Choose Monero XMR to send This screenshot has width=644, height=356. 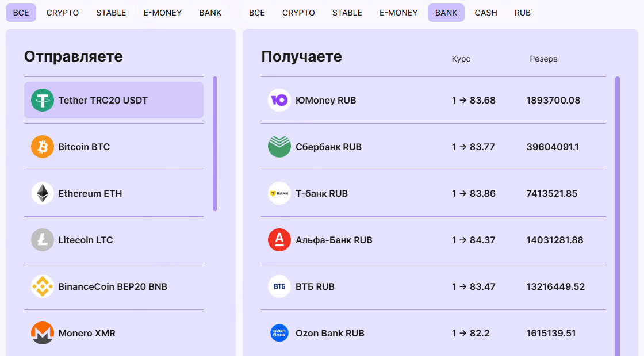pos(114,333)
